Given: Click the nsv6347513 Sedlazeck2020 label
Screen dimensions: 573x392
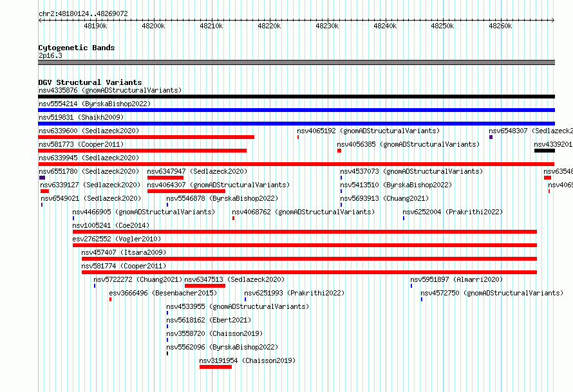Looking at the screenshot, I should [x=234, y=279].
